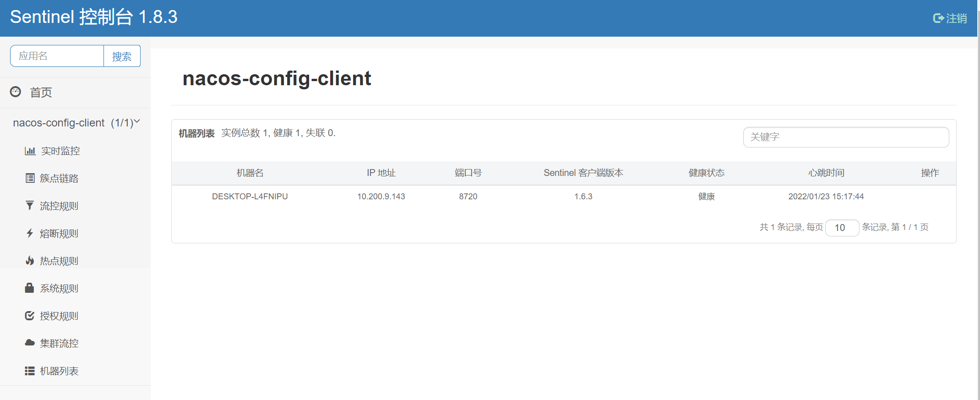
Task: Click port number 8720 cell
Action: click(468, 197)
